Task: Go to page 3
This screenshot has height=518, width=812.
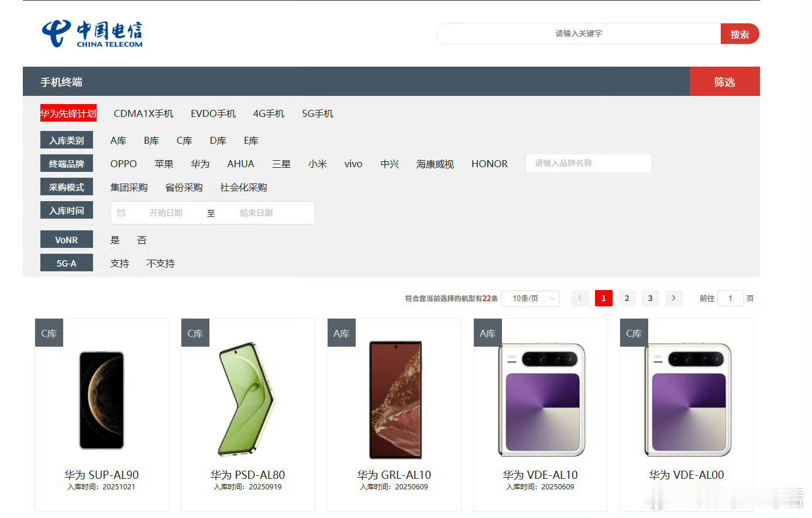Action: pos(650,298)
